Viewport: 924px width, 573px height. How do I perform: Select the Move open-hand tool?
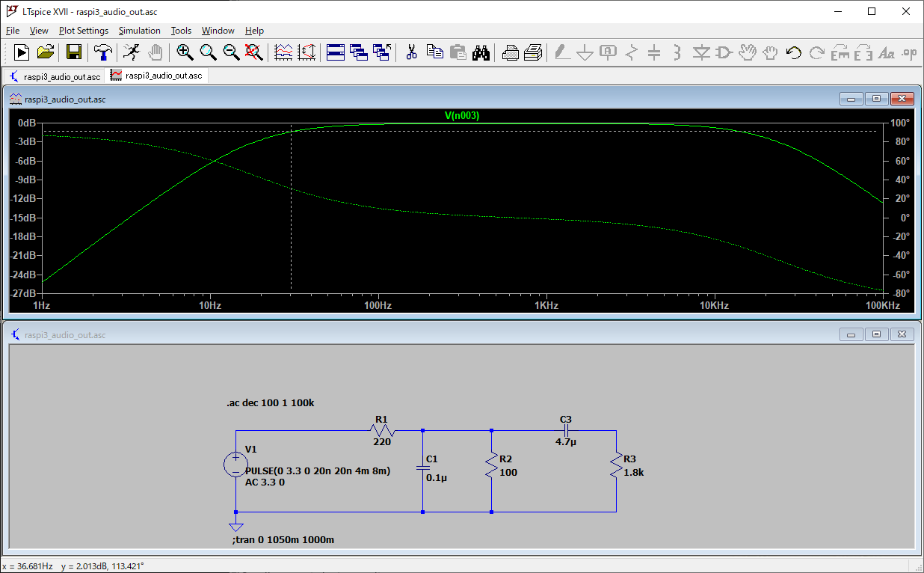click(x=748, y=52)
